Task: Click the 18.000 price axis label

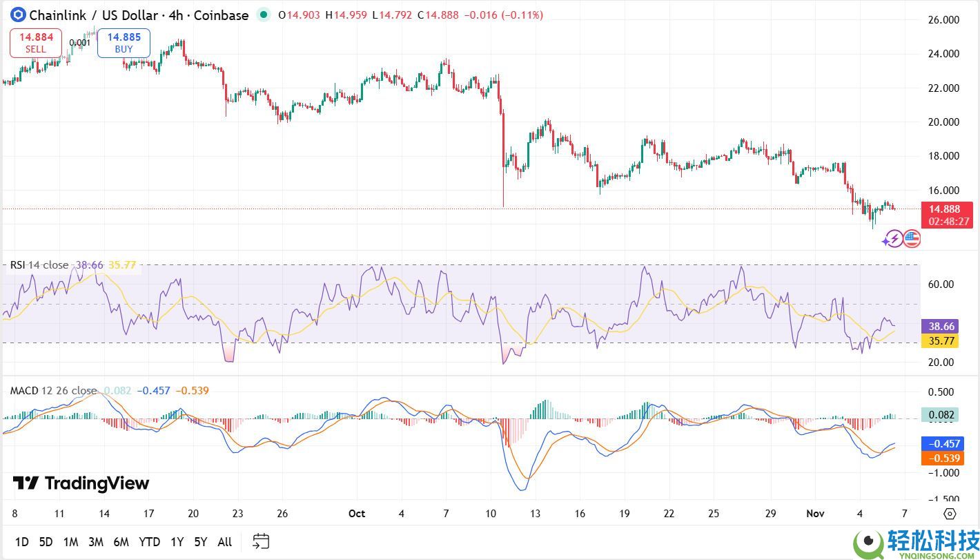Action: [x=943, y=156]
